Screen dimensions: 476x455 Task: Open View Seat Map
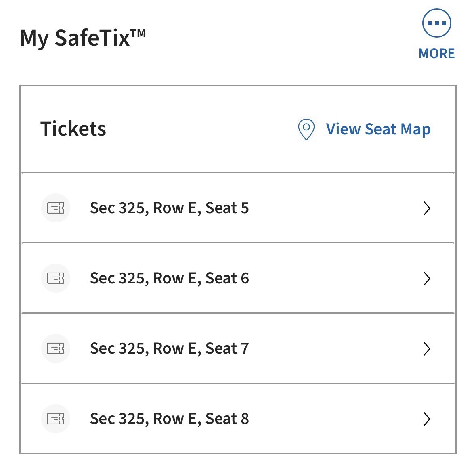[x=378, y=129]
